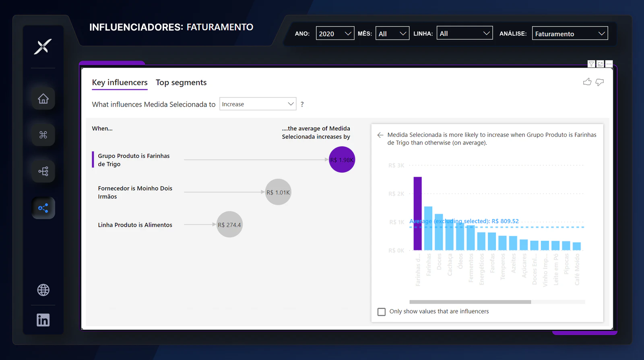
Task: Select the R$ 1.98K influencer bubble
Action: [342, 159]
